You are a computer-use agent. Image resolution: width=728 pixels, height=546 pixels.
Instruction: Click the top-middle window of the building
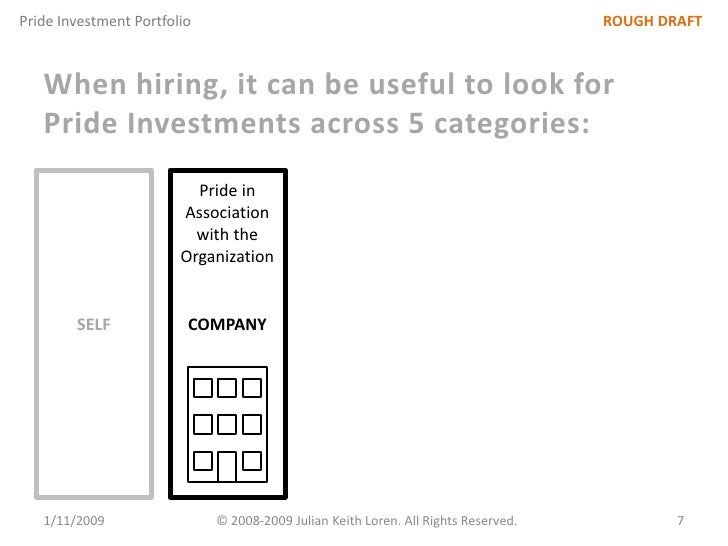tap(227, 388)
